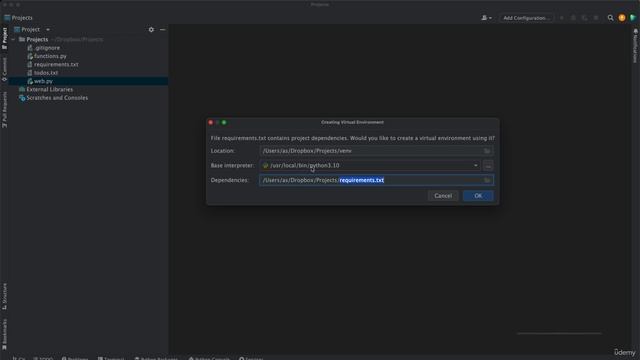Browse for venv location folder icon

(x=487, y=151)
